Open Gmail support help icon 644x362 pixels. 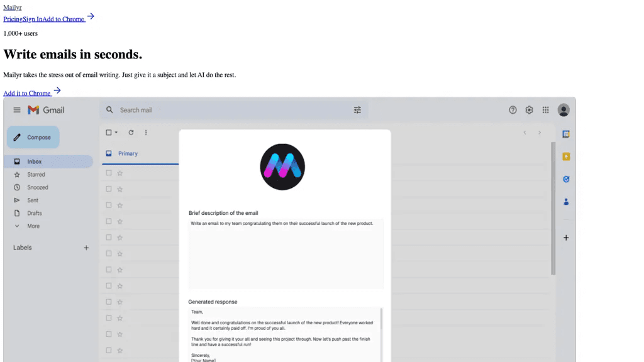(513, 110)
